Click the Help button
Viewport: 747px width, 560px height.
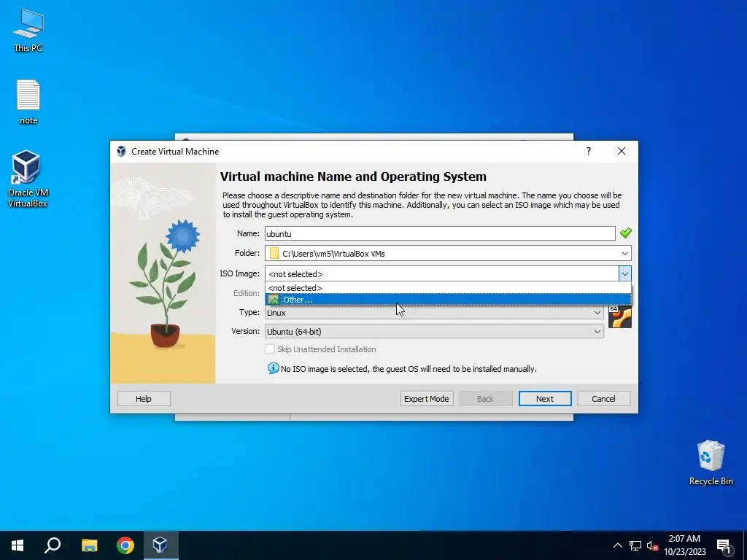tap(144, 399)
